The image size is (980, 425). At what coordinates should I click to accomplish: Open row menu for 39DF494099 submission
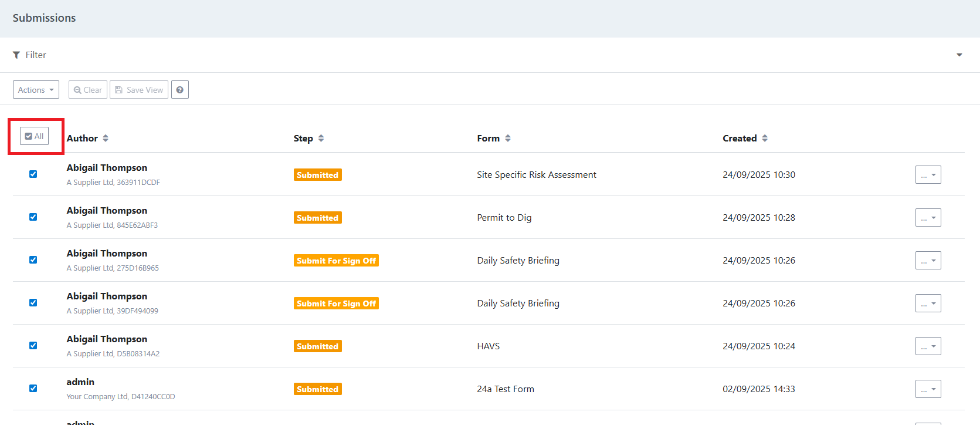click(928, 303)
